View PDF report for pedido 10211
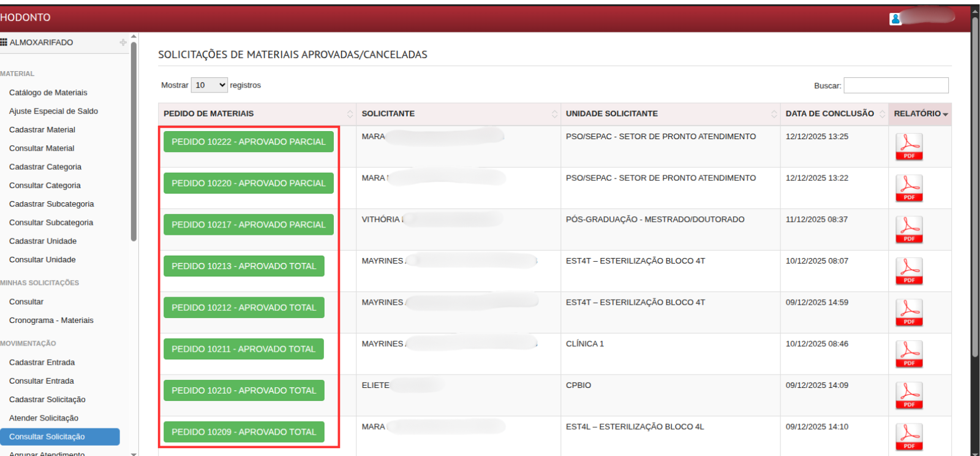Image resolution: width=980 pixels, height=456 pixels. (909, 354)
